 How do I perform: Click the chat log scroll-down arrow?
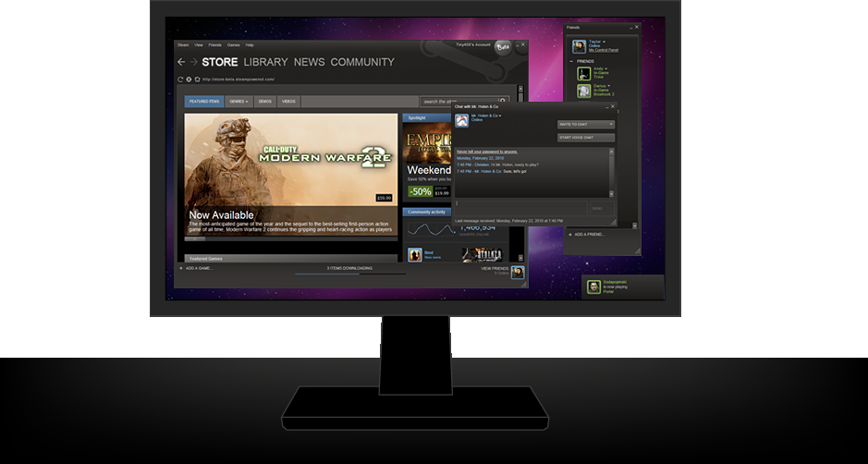[x=611, y=194]
